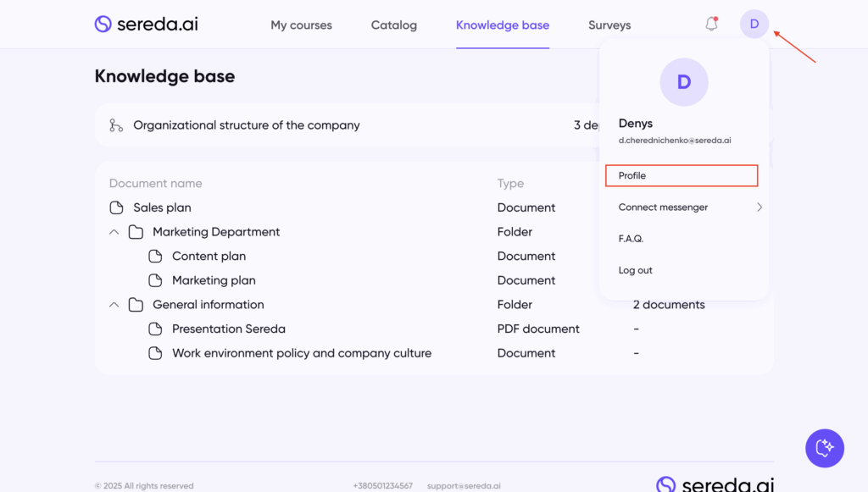Click the Presentation Sereda file icon
This screenshot has width=868, height=492.
click(155, 329)
